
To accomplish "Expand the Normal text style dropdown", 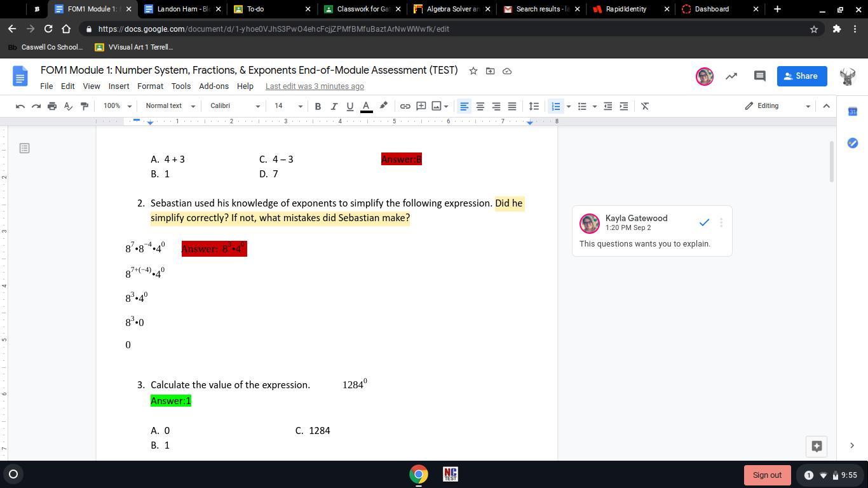I will (170, 106).
